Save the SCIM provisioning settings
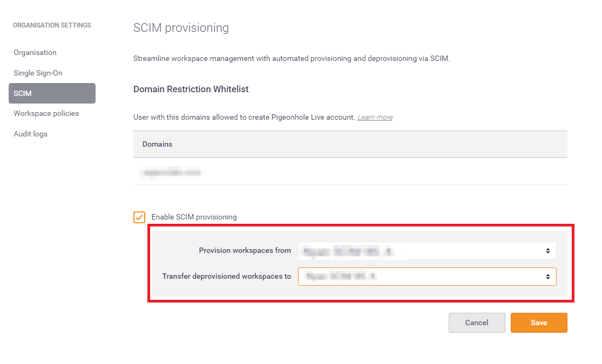 539,322
